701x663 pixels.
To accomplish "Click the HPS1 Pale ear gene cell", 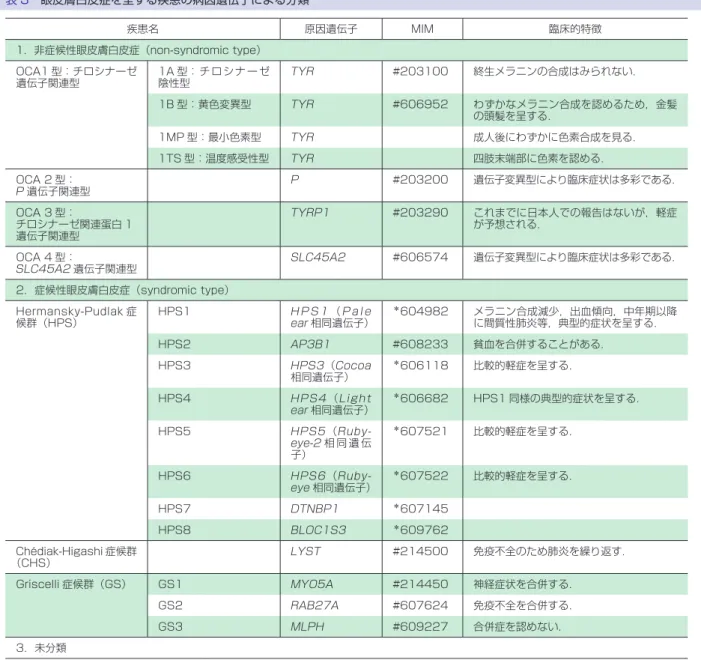I will point(331,317).
